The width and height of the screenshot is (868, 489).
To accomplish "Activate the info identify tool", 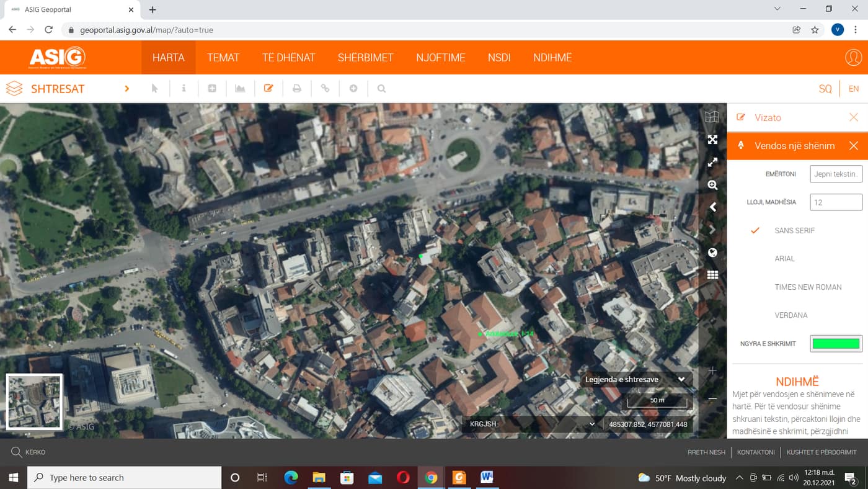I will 184,89.
